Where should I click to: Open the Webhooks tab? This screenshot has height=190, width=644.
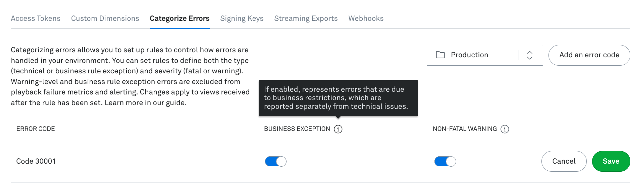[366, 18]
